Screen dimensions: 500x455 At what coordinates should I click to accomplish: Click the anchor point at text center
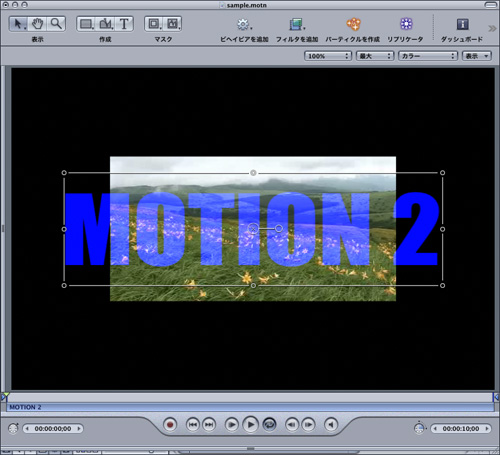pyautogui.click(x=253, y=229)
